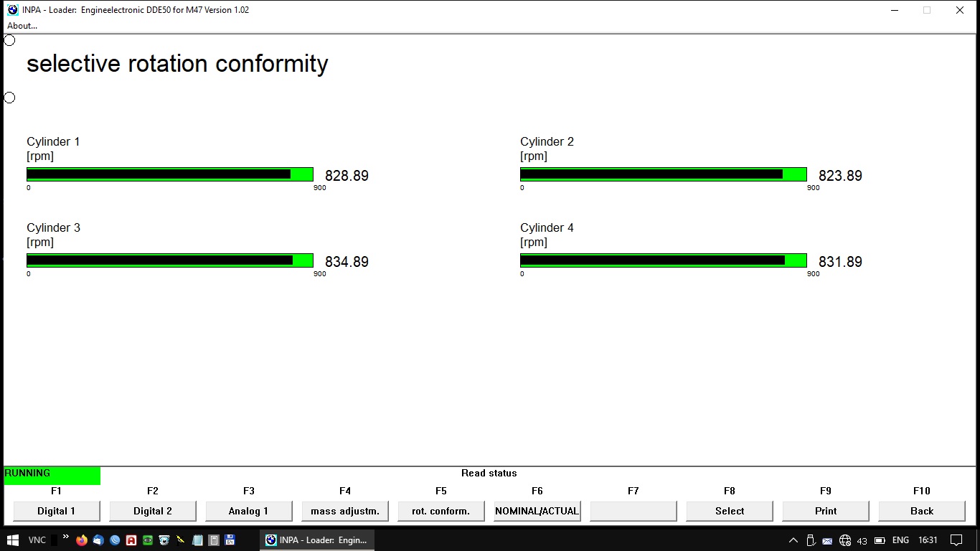Click the Cylinder 3 rpm bar

coord(170,260)
